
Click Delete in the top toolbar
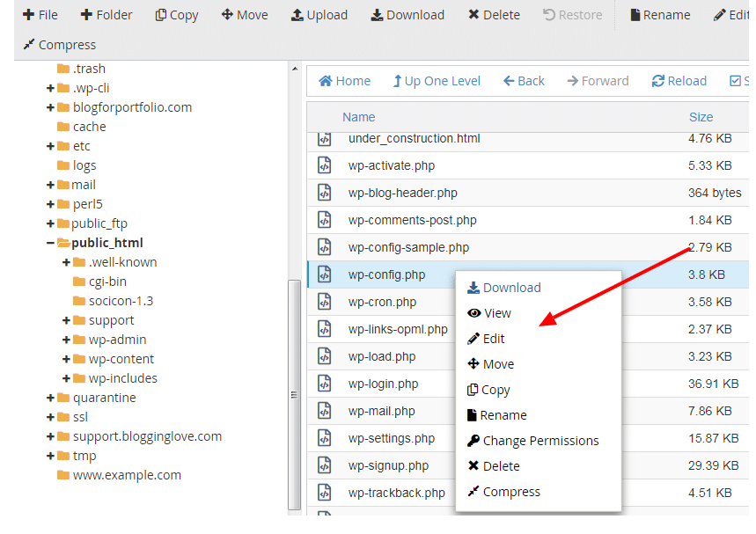tap(495, 16)
